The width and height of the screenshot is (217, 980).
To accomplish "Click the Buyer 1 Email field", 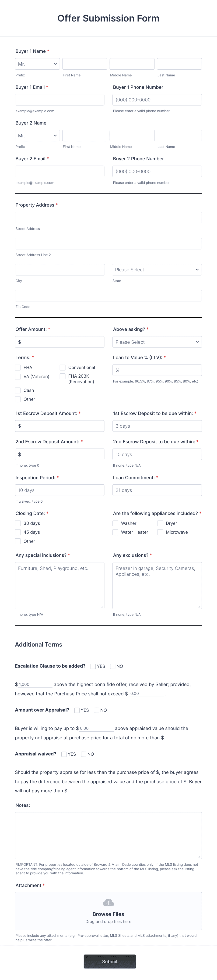I will (59, 99).
